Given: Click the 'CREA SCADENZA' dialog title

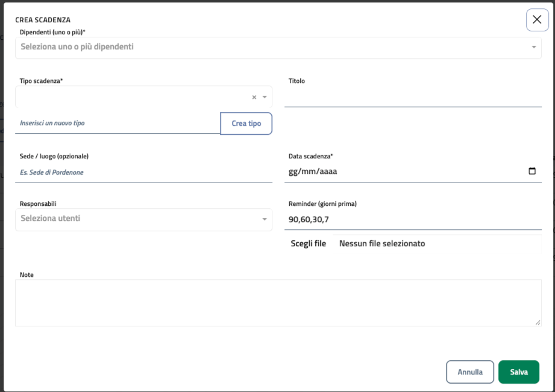Looking at the screenshot, I should pyautogui.click(x=43, y=20).
